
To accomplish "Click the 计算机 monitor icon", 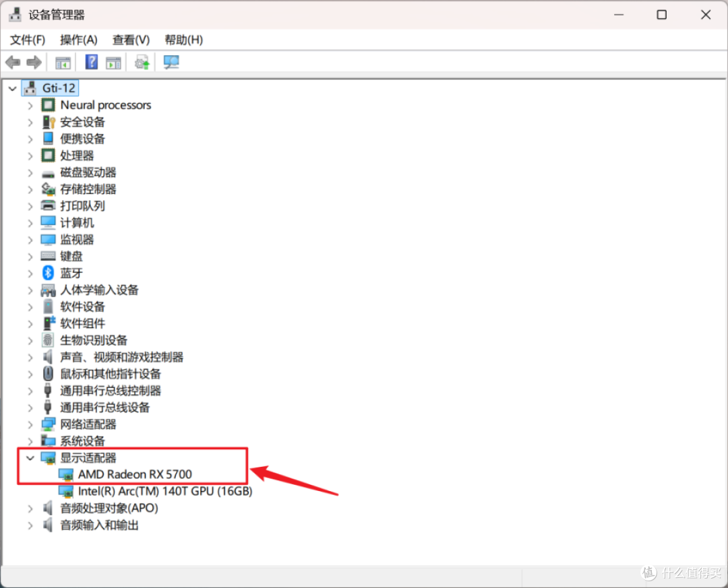I will (x=49, y=222).
